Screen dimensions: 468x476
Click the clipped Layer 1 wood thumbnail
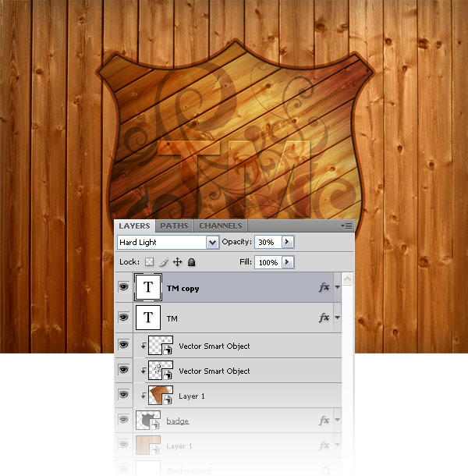[161, 396]
